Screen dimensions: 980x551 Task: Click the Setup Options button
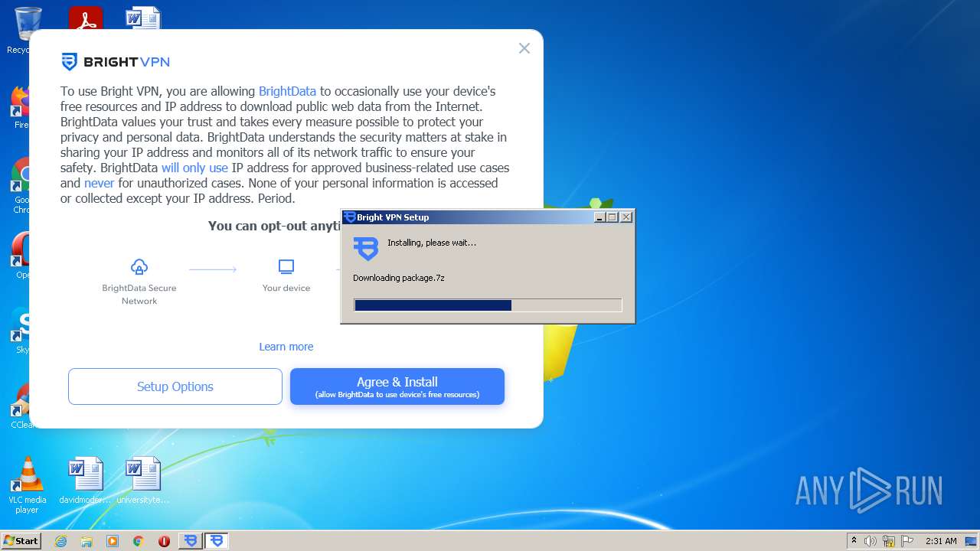click(175, 386)
